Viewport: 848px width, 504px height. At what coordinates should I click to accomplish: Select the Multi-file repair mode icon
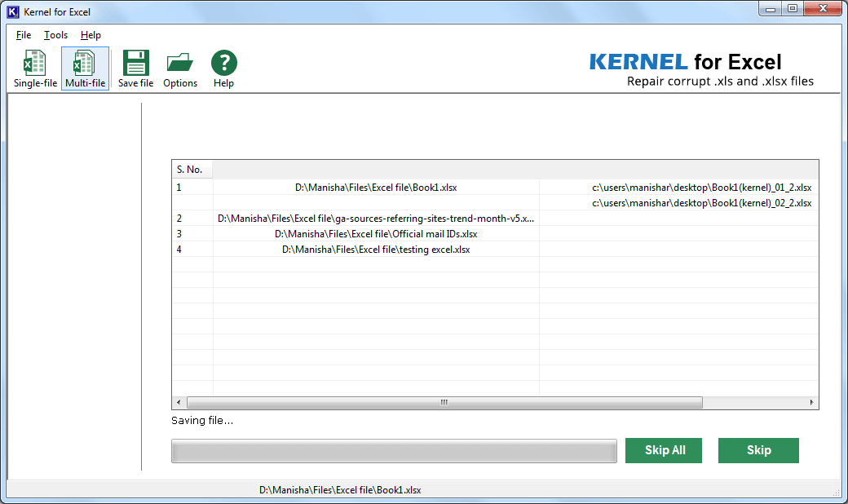pos(85,69)
